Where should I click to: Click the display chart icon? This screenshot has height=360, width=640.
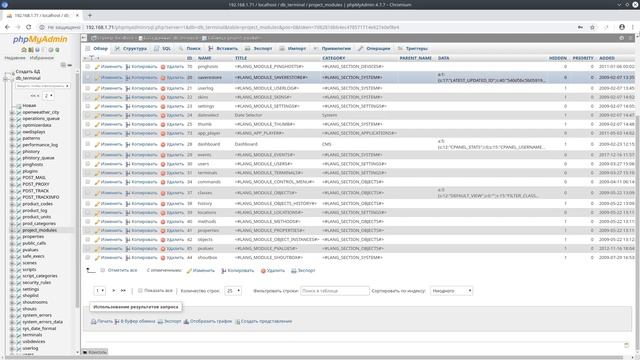point(186,321)
